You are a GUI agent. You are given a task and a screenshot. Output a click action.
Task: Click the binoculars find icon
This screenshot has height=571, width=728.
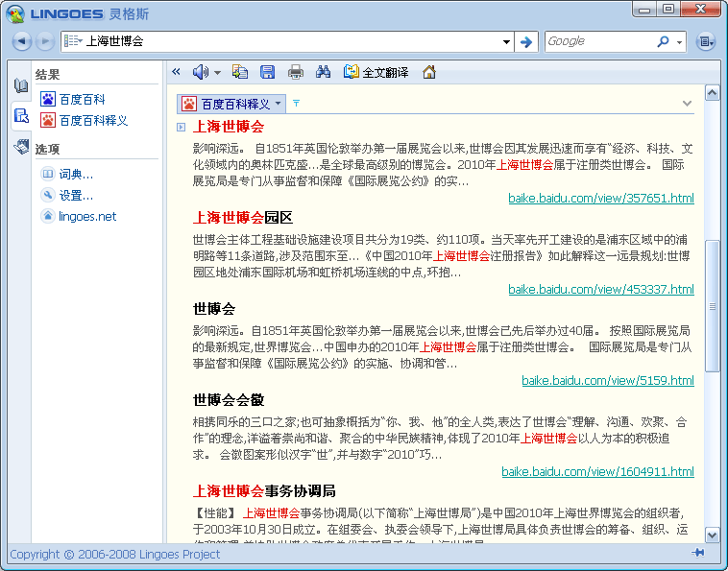[x=324, y=72]
